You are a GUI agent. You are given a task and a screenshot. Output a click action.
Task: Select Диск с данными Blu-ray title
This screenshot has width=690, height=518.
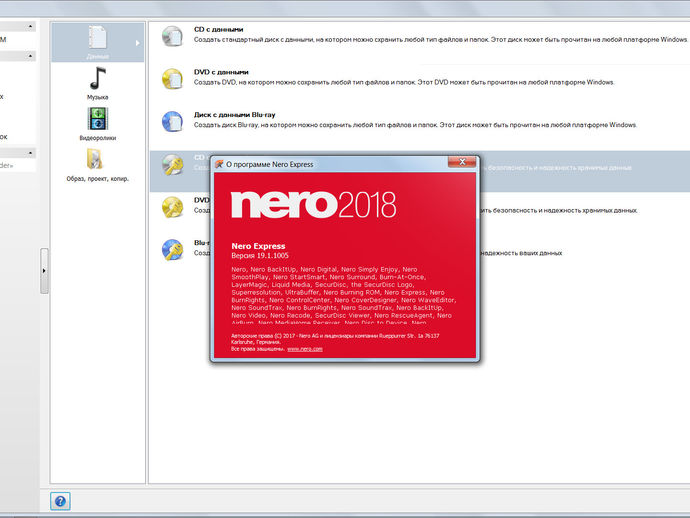(x=235, y=115)
